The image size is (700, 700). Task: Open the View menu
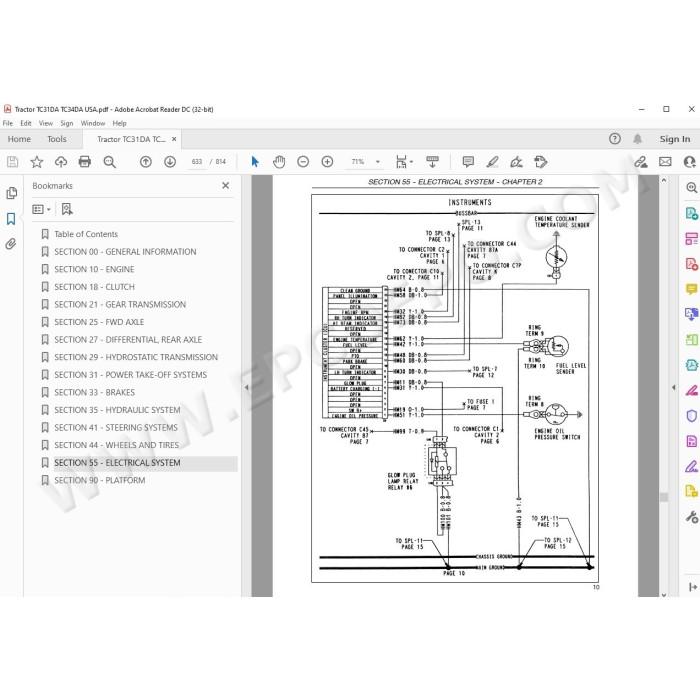click(46, 123)
